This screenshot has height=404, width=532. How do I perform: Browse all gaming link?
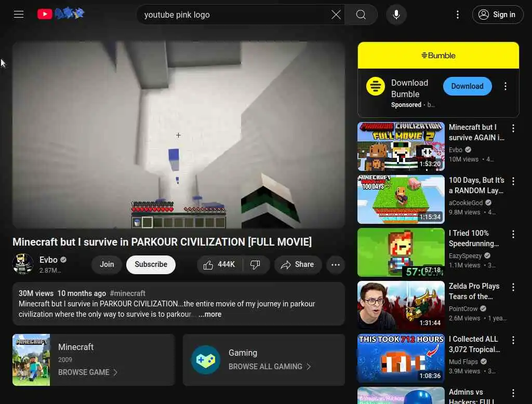point(265,367)
